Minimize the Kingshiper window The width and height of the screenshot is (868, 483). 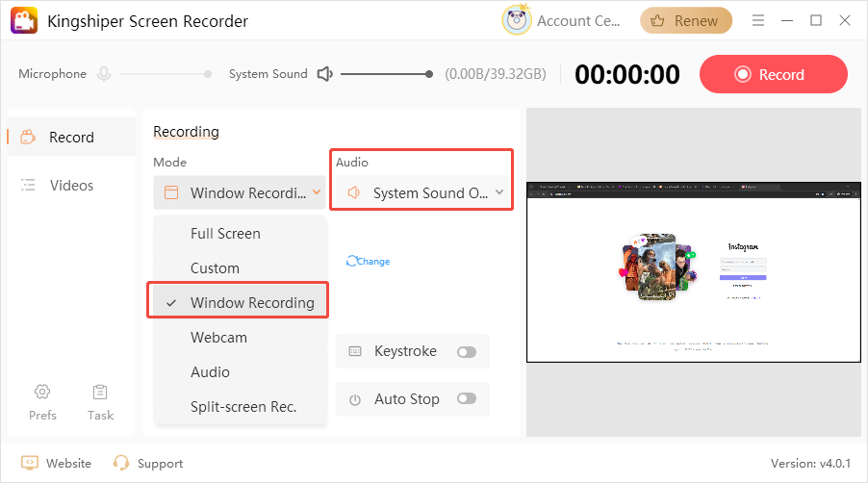point(787,20)
